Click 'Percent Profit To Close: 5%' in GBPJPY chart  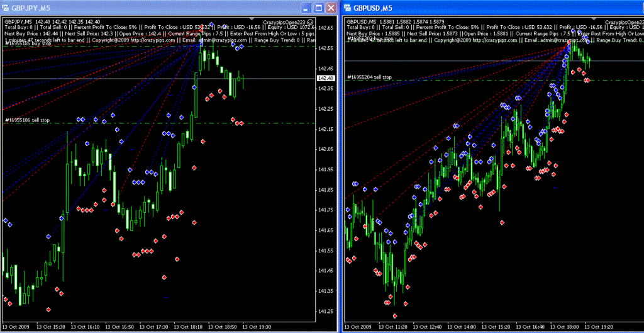[x=106, y=27]
